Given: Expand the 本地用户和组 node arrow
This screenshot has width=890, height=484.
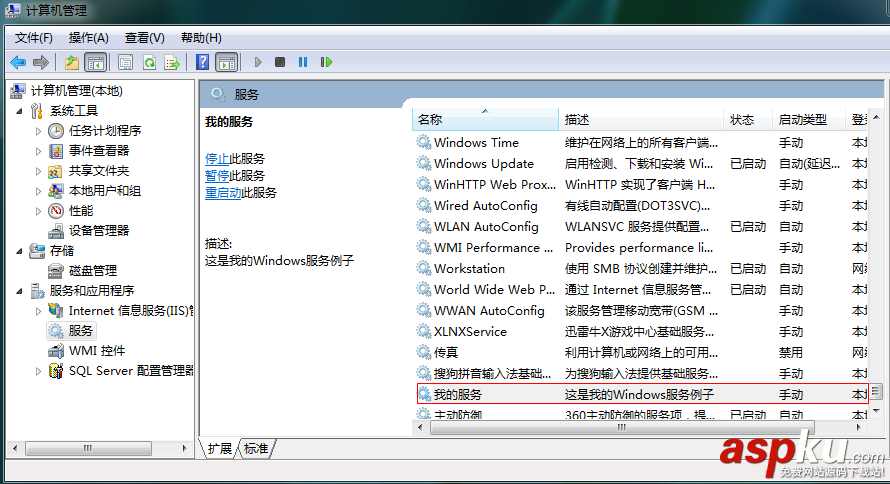Looking at the screenshot, I should pyautogui.click(x=39, y=191).
